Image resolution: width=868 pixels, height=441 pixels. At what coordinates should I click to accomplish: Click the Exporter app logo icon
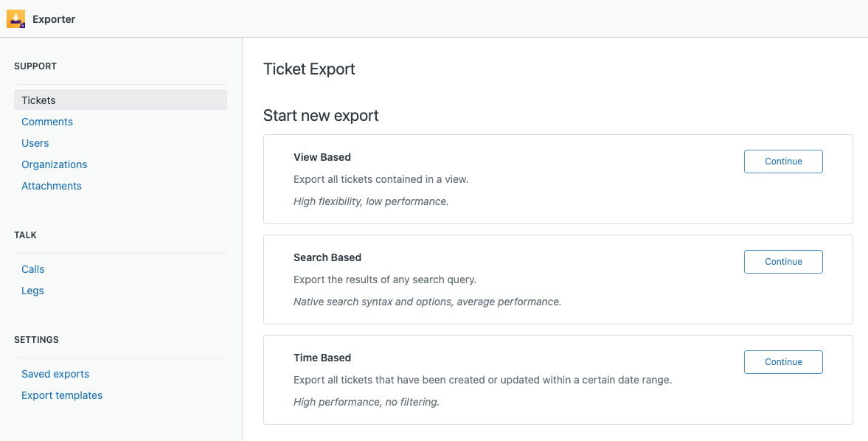click(x=15, y=19)
